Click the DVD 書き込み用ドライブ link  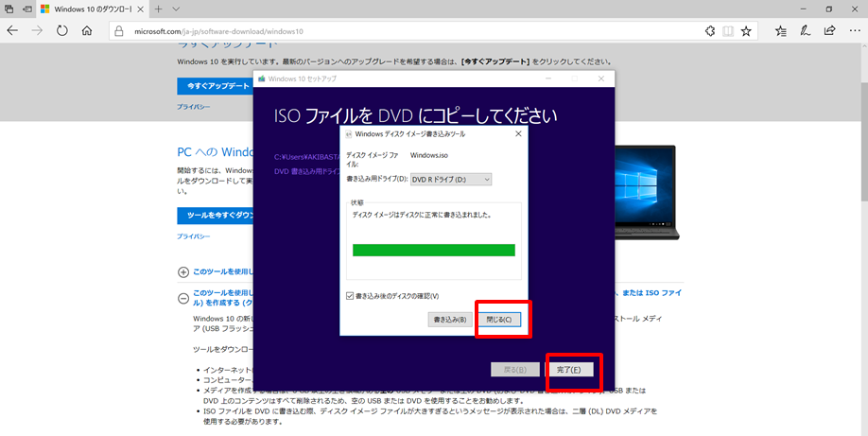pyautogui.click(x=306, y=171)
